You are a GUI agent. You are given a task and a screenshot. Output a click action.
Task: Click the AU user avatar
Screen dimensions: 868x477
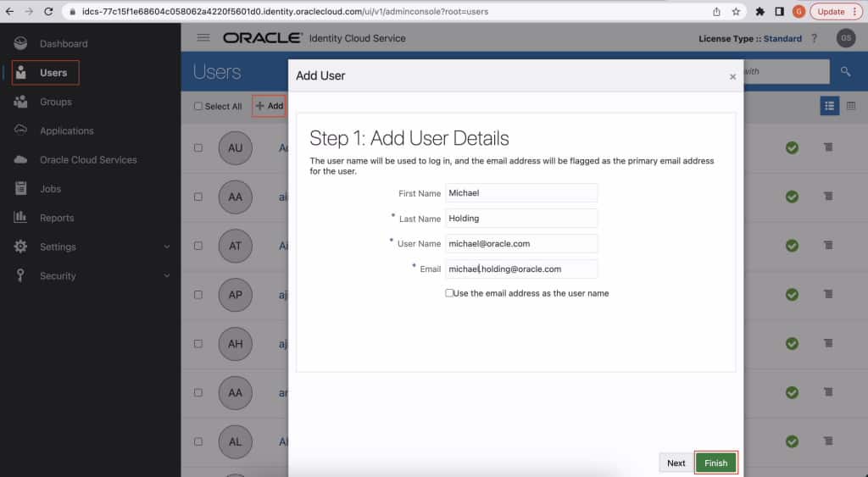pos(236,147)
